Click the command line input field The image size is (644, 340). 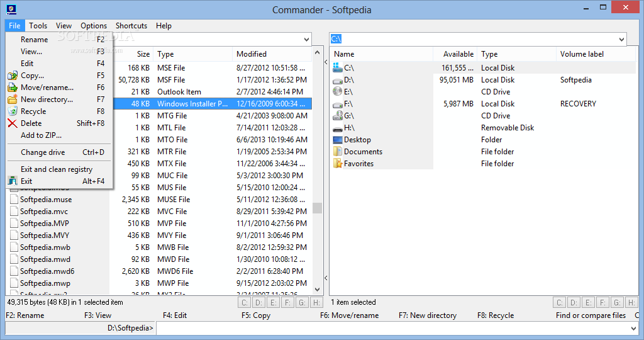click(x=397, y=328)
